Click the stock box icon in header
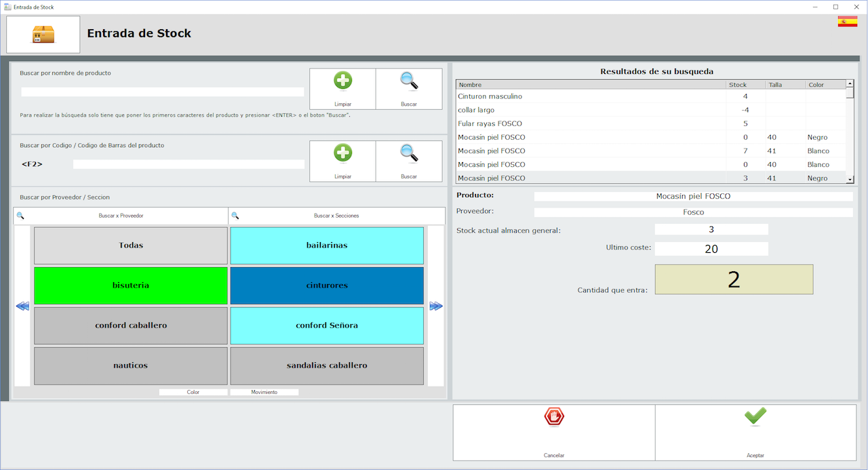Image resolution: width=868 pixels, height=470 pixels. click(43, 35)
